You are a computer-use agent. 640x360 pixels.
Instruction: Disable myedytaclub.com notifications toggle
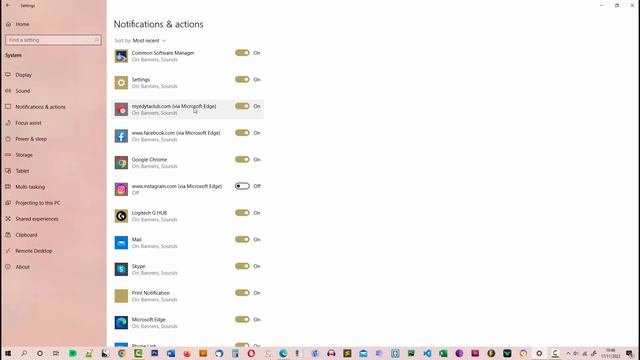[x=242, y=106]
